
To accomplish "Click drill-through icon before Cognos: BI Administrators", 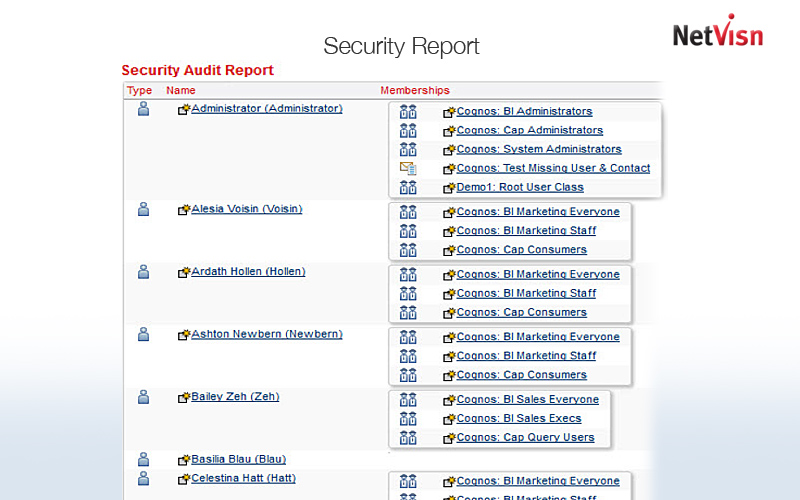I will [x=449, y=112].
